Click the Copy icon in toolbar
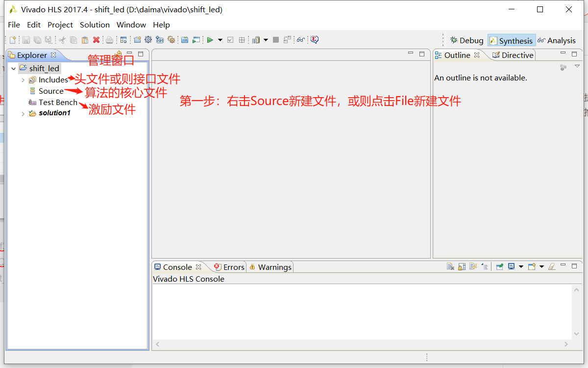 click(x=73, y=40)
